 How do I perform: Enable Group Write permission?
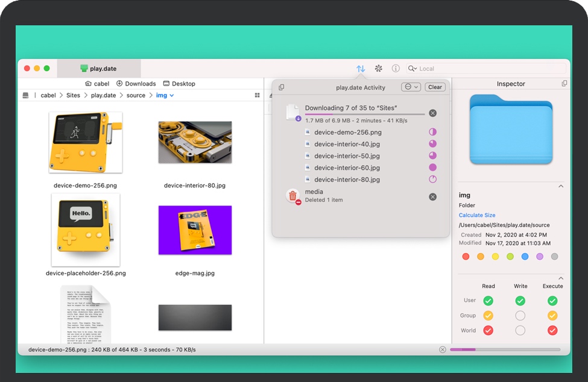520,316
